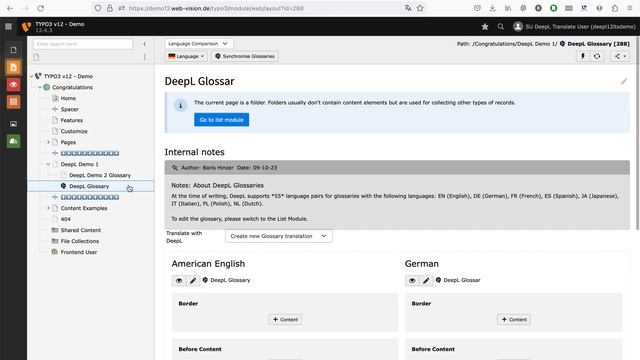Expand the Pages tree node
Viewport: 640px width, 360px height.
(x=48, y=142)
